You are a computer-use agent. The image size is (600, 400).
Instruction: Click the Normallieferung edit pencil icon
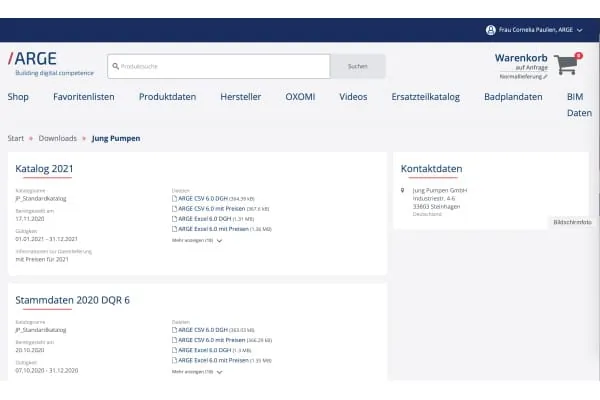[546, 76]
